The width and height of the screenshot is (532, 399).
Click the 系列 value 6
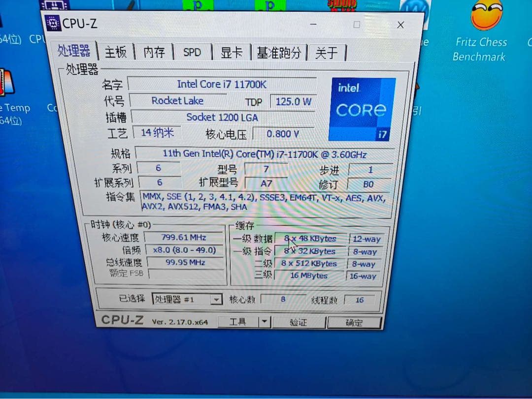[x=158, y=168]
